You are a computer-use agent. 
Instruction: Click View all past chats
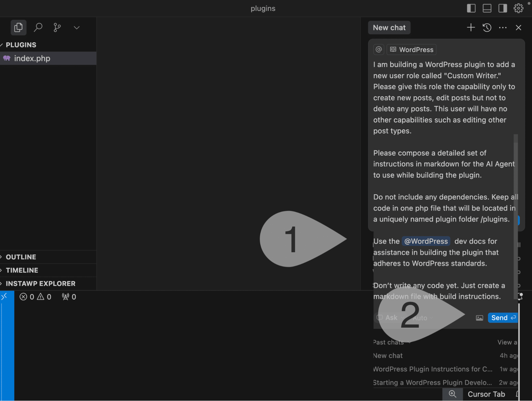[507, 342]
